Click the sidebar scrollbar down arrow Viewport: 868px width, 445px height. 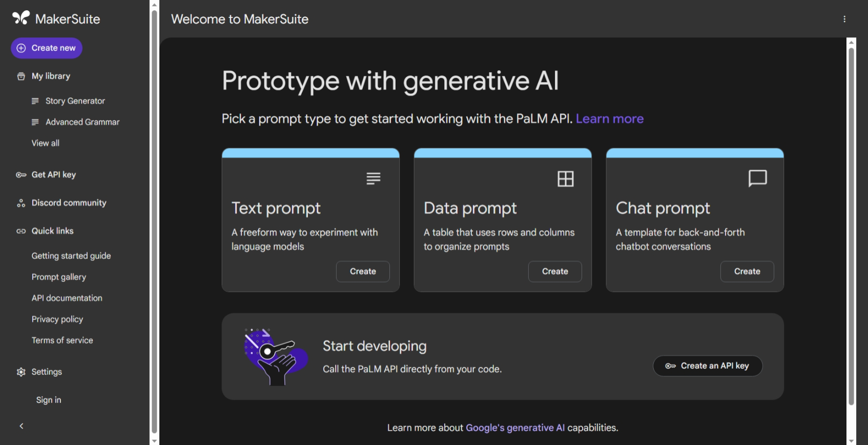pos(154,440)
